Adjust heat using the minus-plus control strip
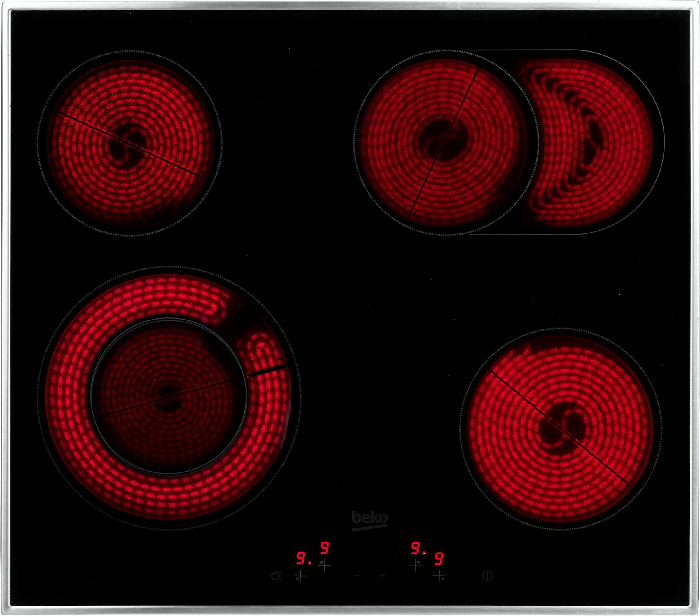Viewport: 700px width, 616px height. pos(370,576)
